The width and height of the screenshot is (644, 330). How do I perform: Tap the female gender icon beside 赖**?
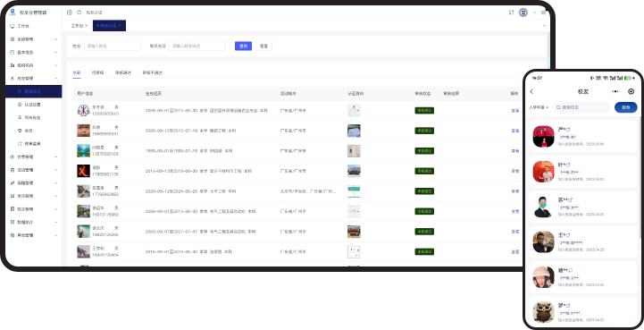pyautogui.click(x=571, y=270)
